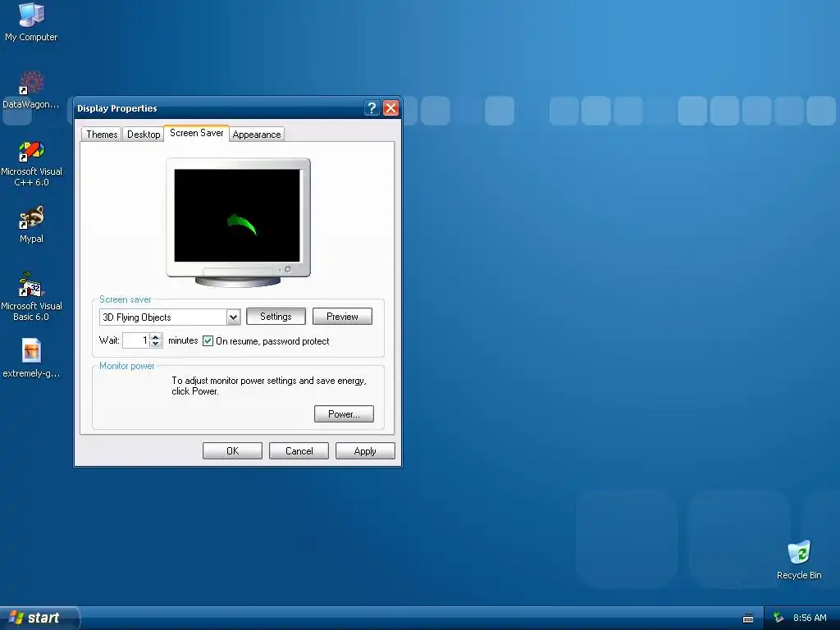Click OK in Display Properties
The width and height of the screenshot is (840, 630).
tap(232, 451)
